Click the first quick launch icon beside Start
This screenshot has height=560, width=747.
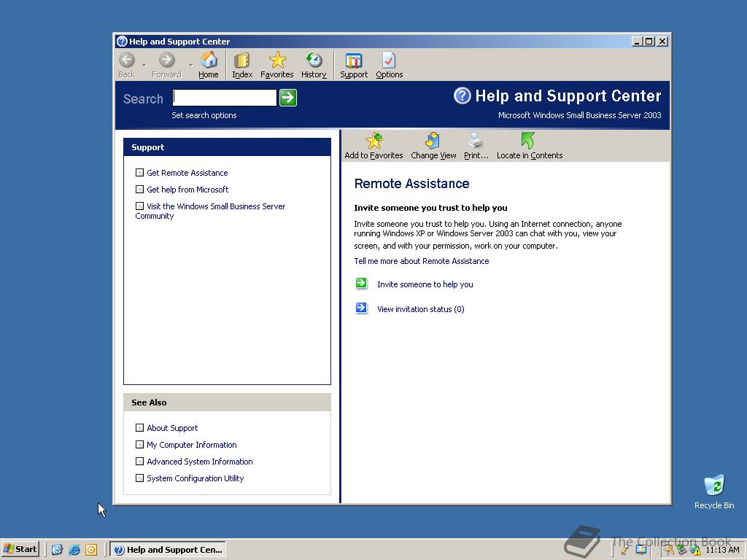57,550
